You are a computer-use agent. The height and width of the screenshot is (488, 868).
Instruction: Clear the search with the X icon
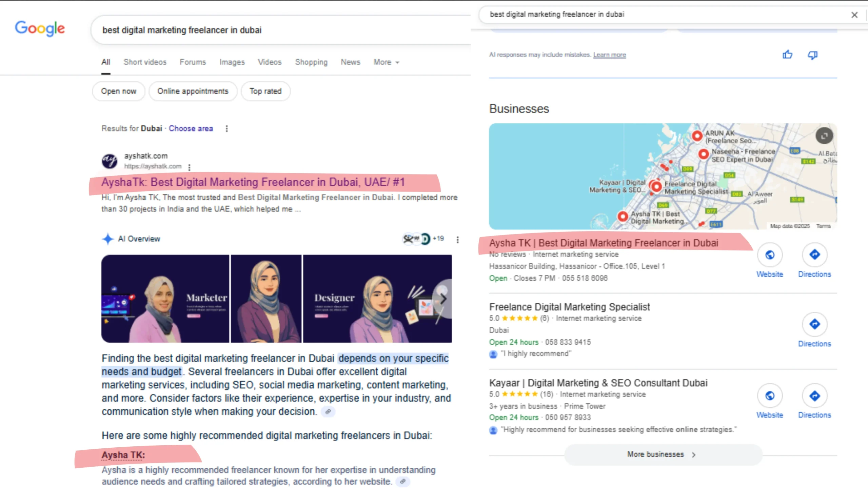[x=854, y=15]
